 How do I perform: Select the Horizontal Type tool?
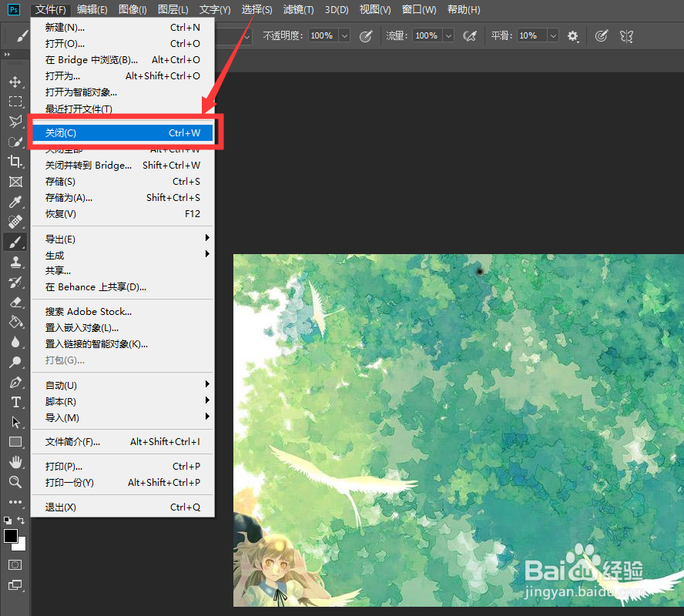tap(15, 402)
